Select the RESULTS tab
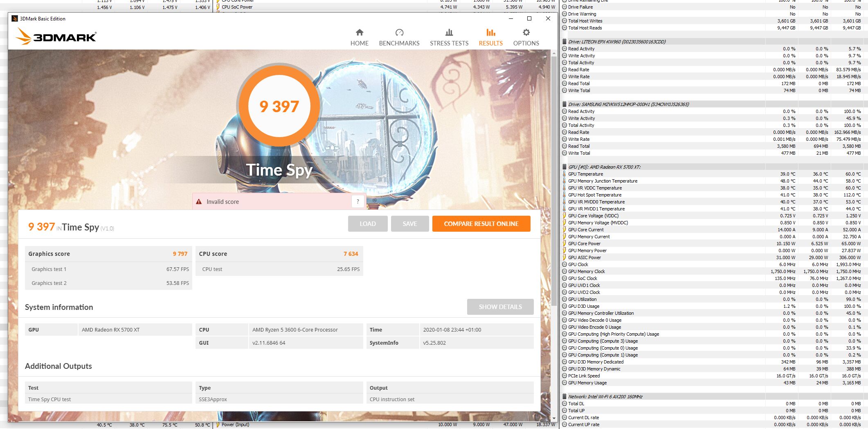 tap(491, 37)
